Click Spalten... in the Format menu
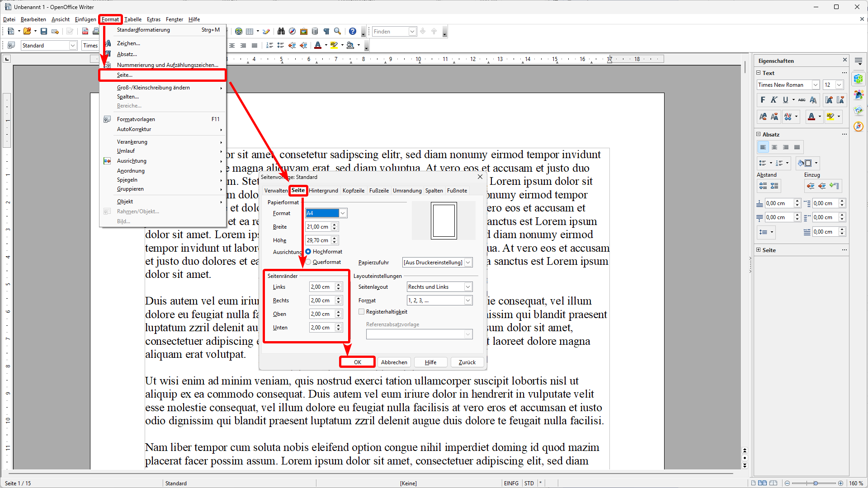The height and width of the screenshot is (488, 868). coord(128,97)
